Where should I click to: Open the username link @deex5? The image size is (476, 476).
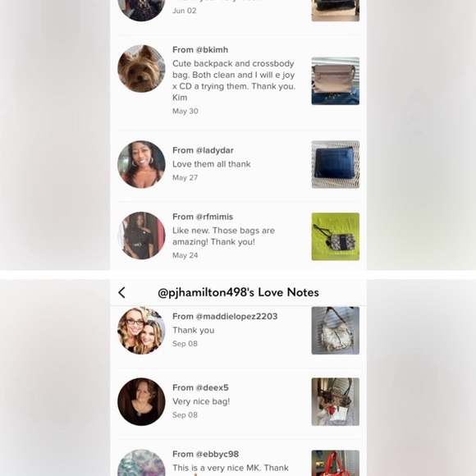tap(213, 387)
